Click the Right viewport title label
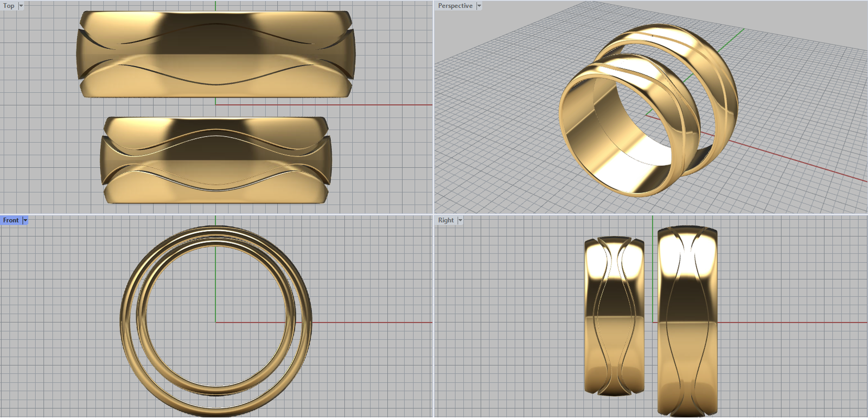 click(445, 220)
